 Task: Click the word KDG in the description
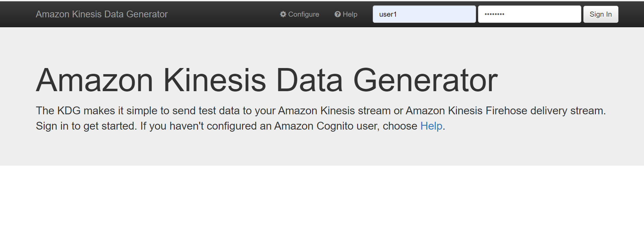pos(69,111)
